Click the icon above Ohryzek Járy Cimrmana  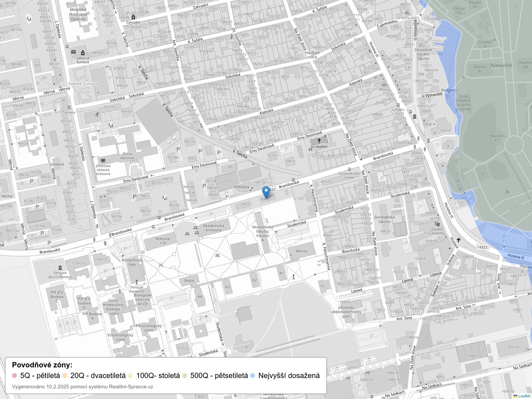60,268
